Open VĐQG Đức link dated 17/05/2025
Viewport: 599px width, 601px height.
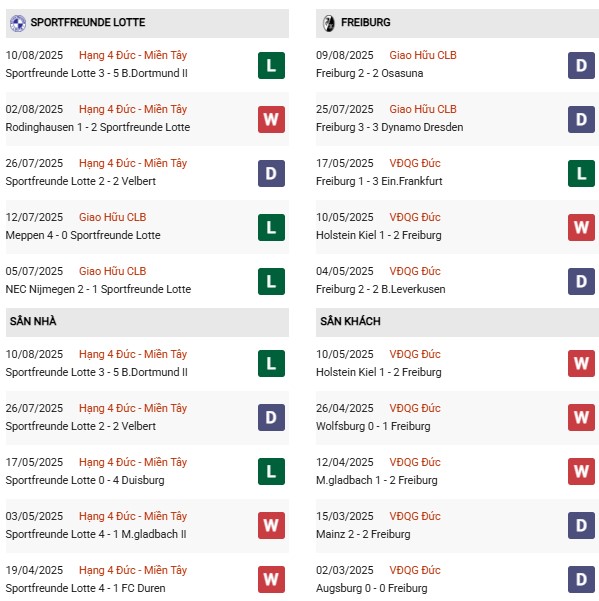[x=415, y=163]
